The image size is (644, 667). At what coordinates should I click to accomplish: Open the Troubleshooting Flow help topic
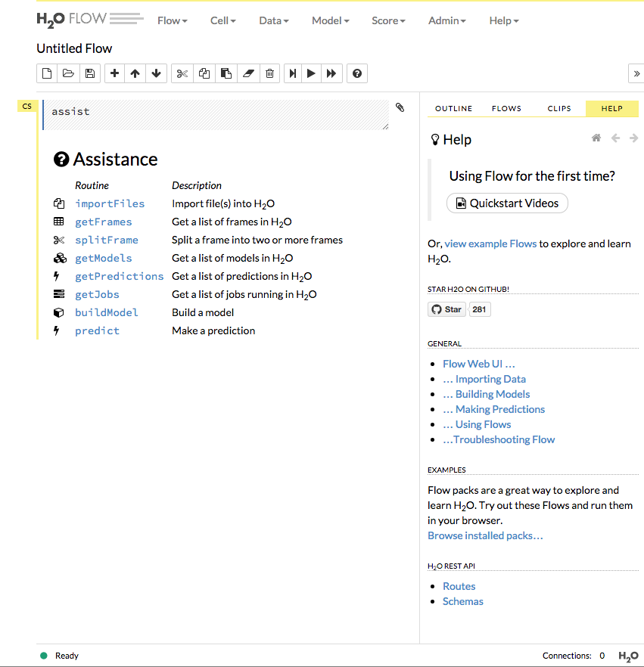point(499,439)
